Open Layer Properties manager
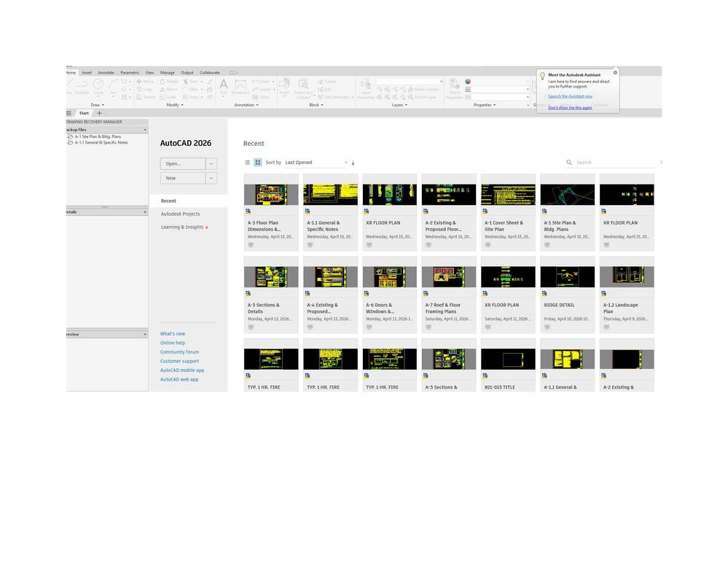Viewport: 728px width, 563px height. [365, 88]
